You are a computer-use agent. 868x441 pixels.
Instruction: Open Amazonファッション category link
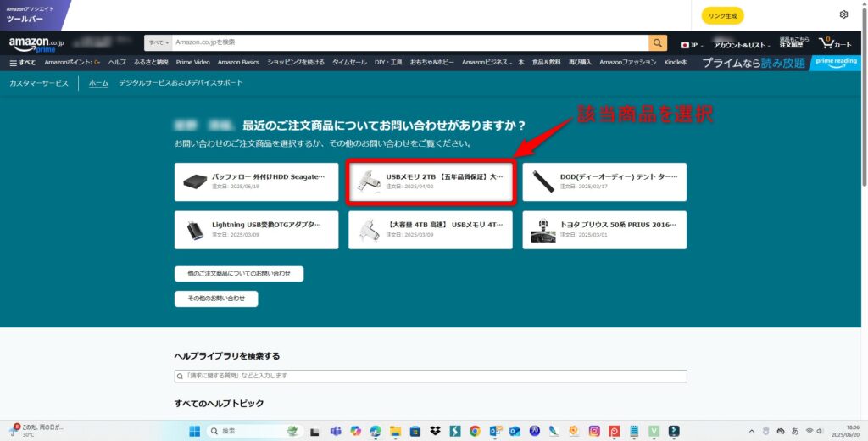point(628,63)
